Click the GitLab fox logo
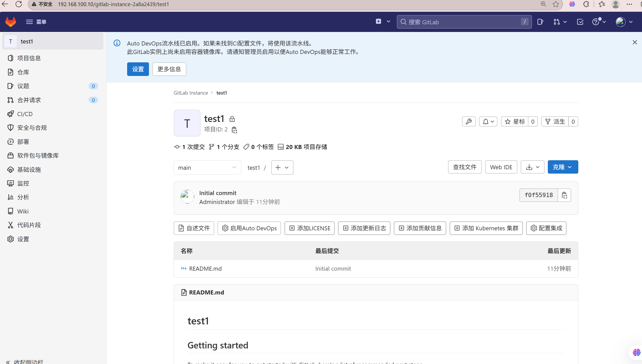Screen dimensions: 642x364 [x=11, y=22]
